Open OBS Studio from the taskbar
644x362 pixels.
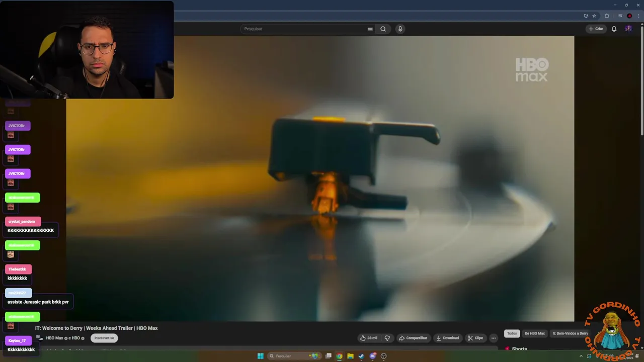click(383, 356)
